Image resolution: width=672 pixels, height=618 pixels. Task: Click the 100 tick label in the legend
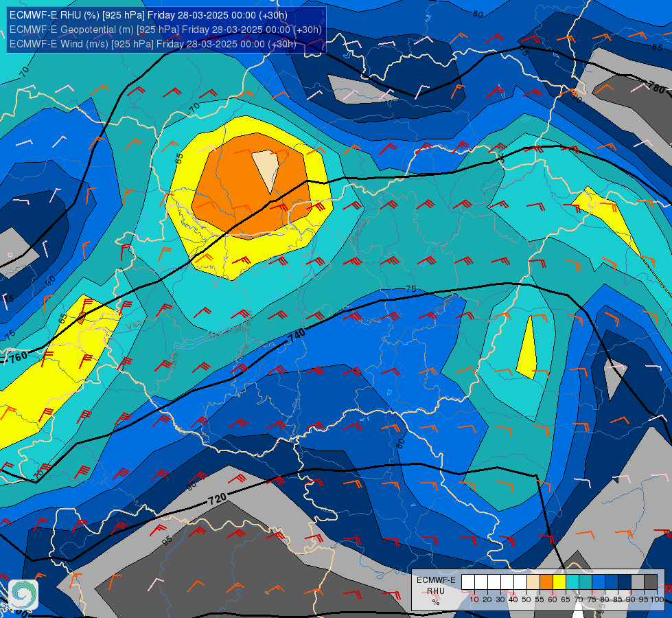click(x=658, y=599)
